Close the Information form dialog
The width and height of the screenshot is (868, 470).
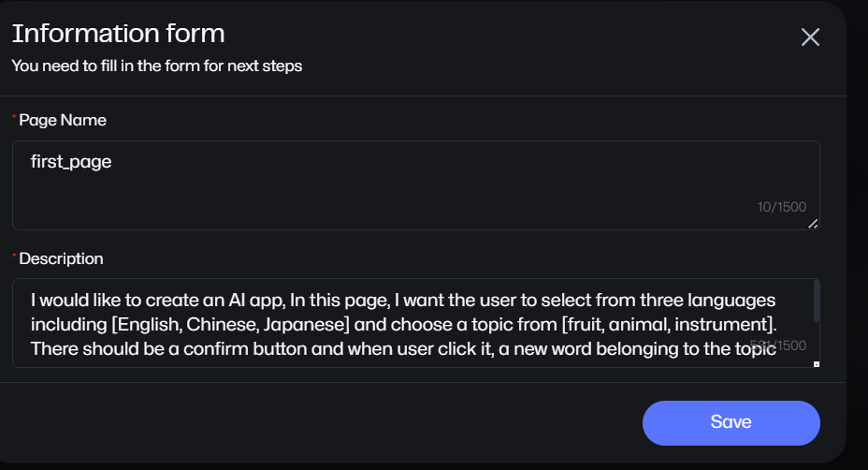(810, 37)
